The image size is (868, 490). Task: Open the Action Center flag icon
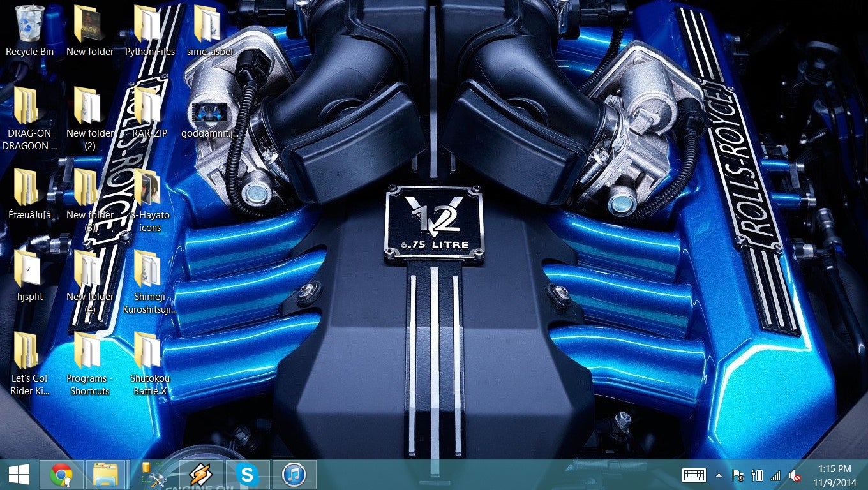738,475
